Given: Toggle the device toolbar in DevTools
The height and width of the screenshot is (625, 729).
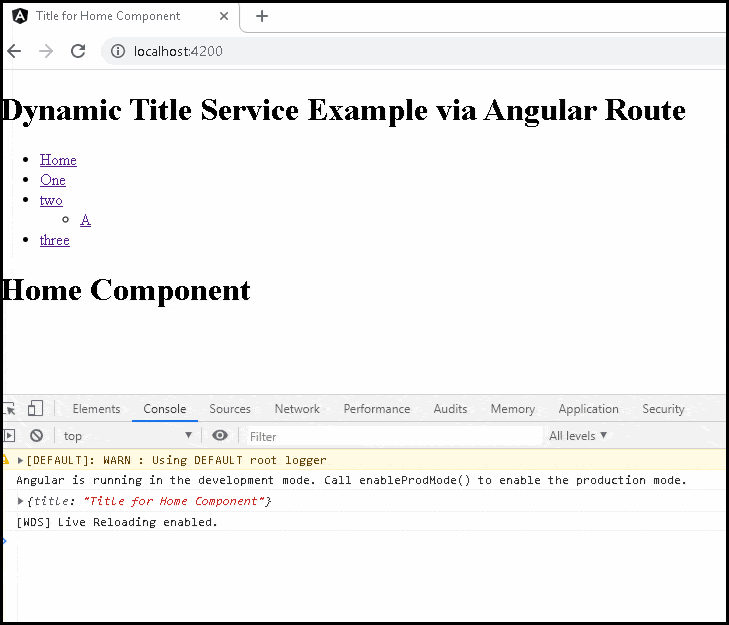Looking at the screenshot, I should point(35,408).
